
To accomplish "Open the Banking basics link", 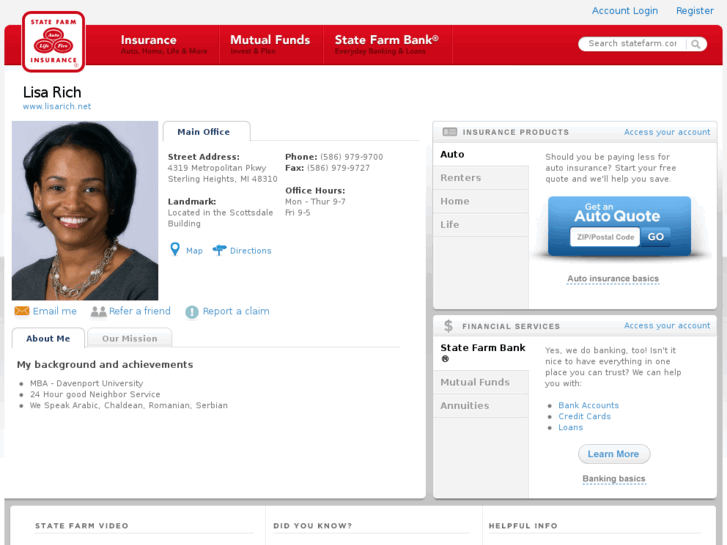I will point(614,478).
